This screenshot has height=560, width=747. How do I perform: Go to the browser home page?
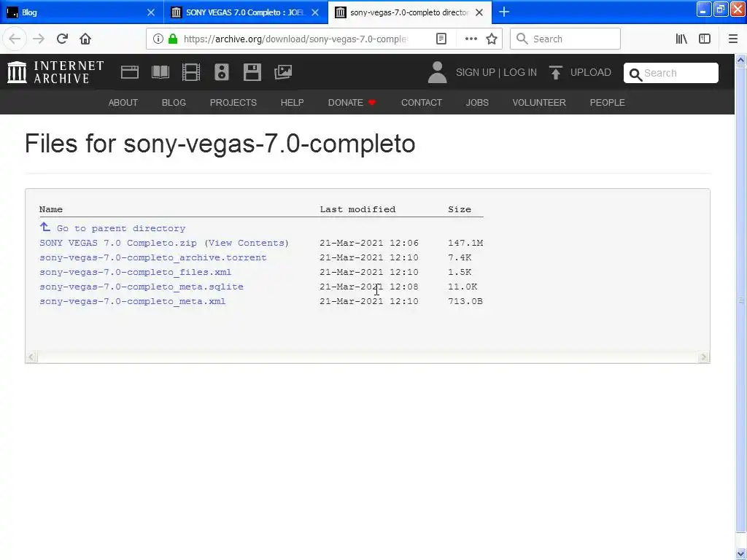tap(85, 39)
